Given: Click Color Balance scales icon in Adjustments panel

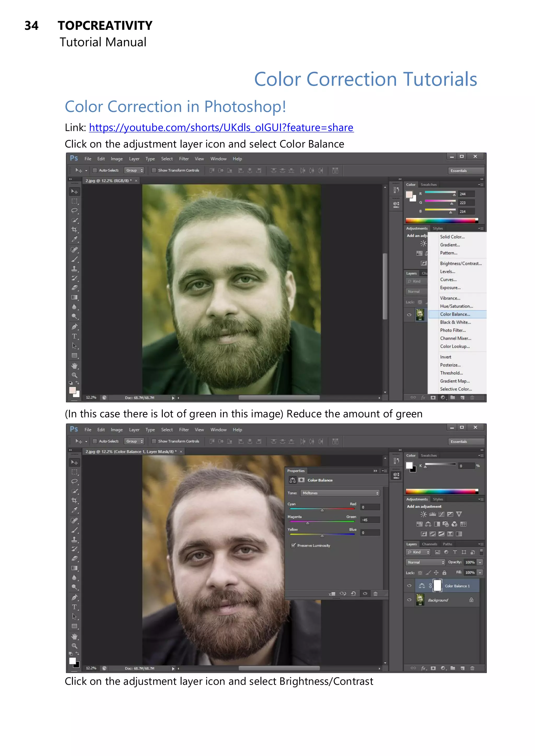Looking at the screenshot, I should [428, 524].
